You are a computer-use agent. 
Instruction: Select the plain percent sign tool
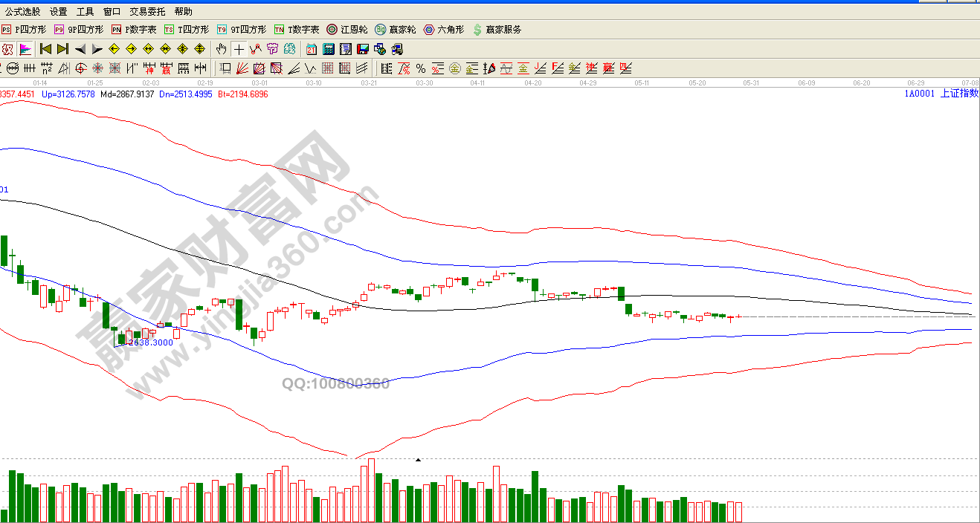(x=421, y=69)
